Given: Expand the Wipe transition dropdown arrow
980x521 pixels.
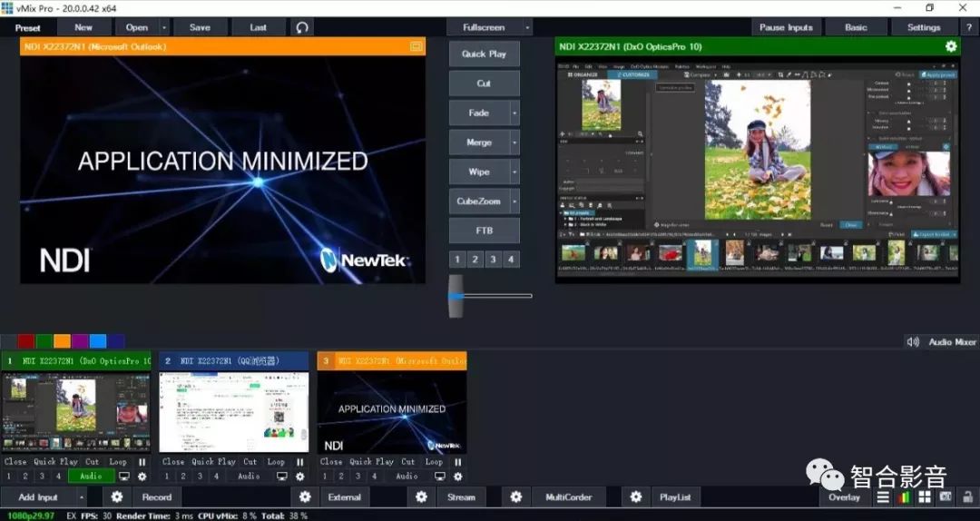Looking at the screenshot, I should tap(515, 172).
